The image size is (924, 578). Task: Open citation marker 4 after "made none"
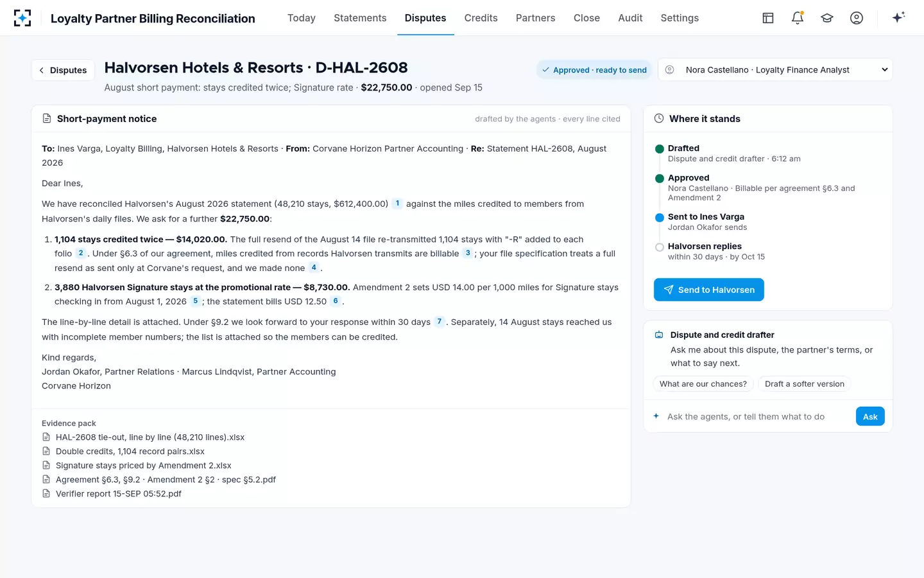(x=314, y=267)
